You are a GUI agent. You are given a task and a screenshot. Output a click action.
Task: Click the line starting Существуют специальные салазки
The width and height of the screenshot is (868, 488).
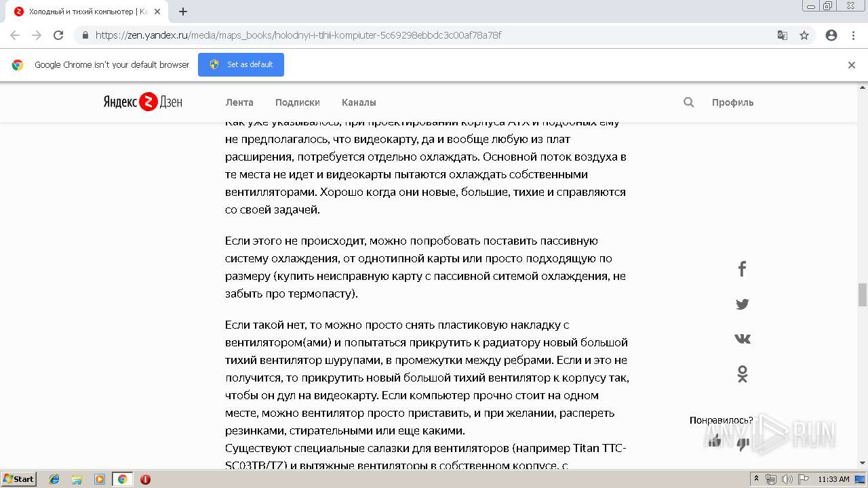426,448
